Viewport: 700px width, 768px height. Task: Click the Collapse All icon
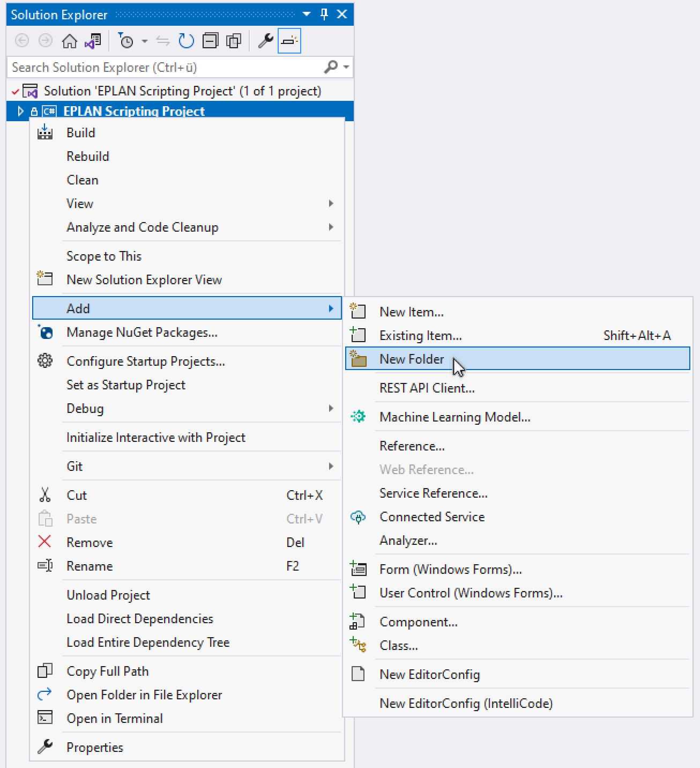[211, 41]
